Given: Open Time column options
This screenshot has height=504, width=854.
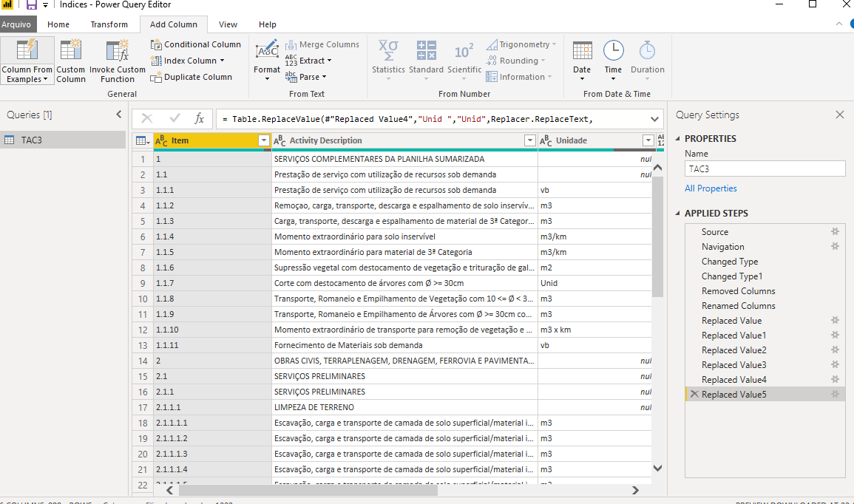Looking at the screenshot, I should [613, 61].
